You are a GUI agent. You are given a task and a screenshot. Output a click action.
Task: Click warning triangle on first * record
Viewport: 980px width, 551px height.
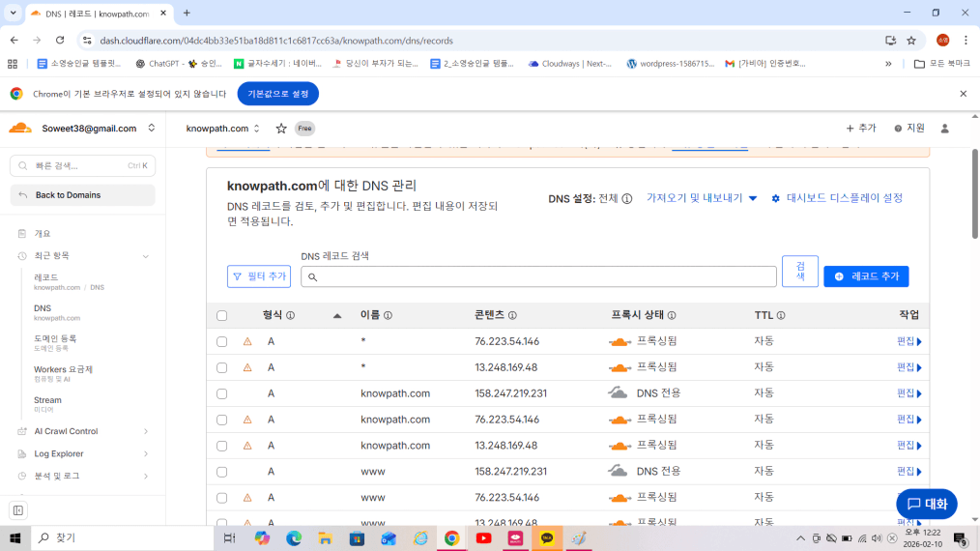tap(247, 341)
